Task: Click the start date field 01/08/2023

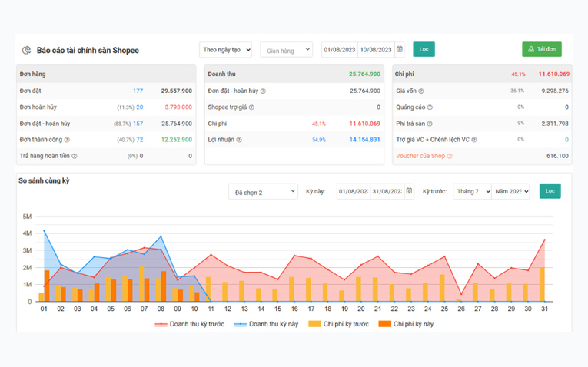Action: pyautogui.click(x=340, y=49)
